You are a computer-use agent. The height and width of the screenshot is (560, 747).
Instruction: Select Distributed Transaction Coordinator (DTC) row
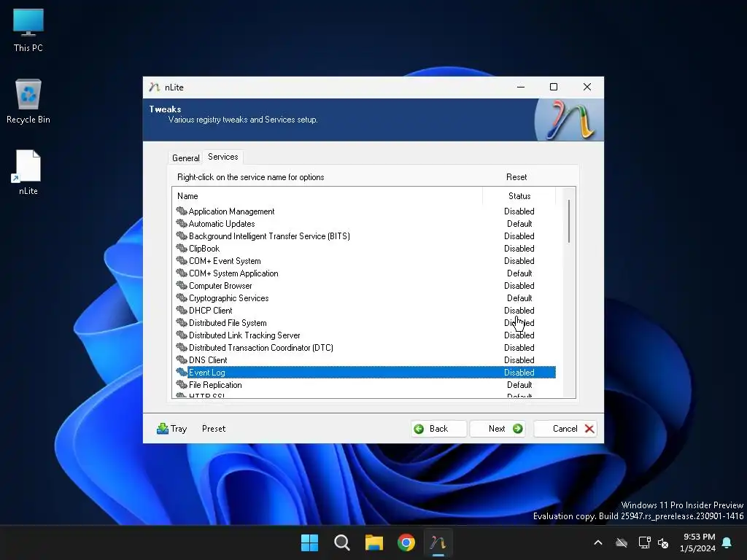click(365, 347)
